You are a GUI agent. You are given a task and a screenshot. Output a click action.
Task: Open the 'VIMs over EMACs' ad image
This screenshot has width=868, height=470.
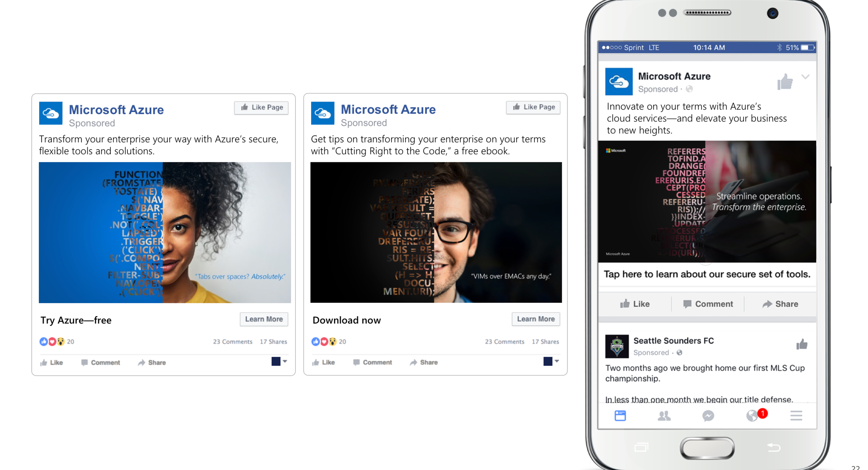click(436, 232)
